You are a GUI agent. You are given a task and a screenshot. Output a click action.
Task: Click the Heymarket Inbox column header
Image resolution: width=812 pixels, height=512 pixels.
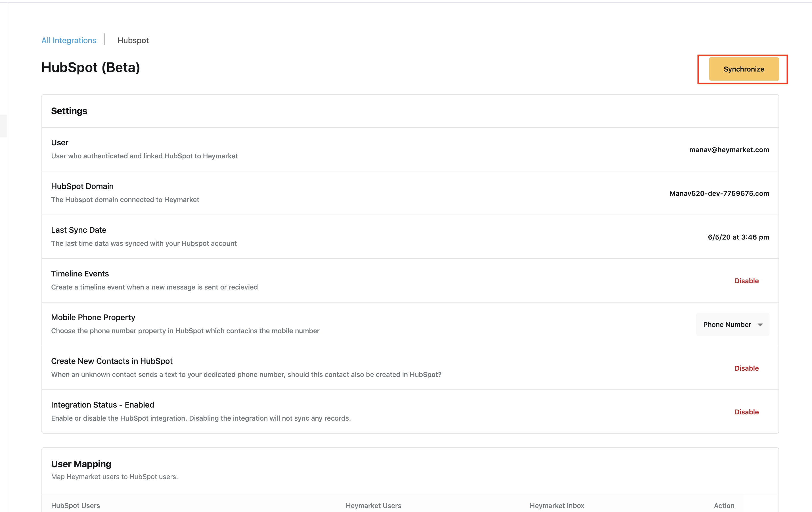pyautogui.click(x=557, y=505)
